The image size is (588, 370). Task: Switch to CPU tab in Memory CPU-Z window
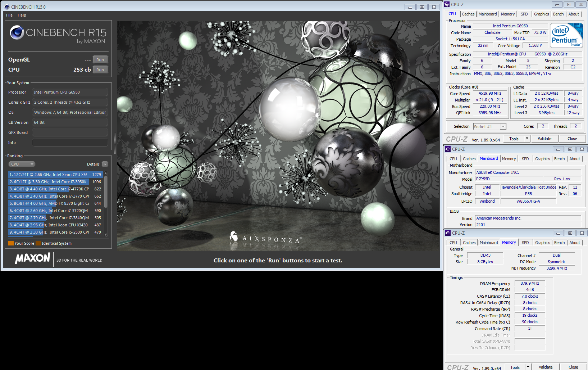click(x=453, y=243)
